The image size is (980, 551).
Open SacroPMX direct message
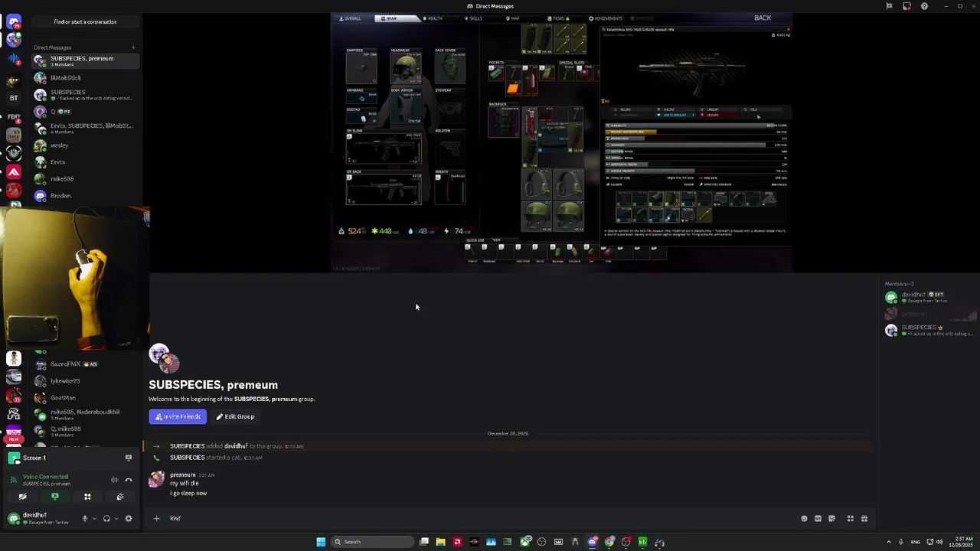coord(86,364)
